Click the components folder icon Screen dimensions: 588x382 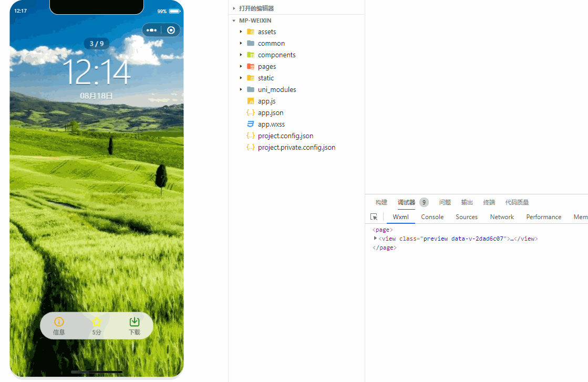(251, 55)
